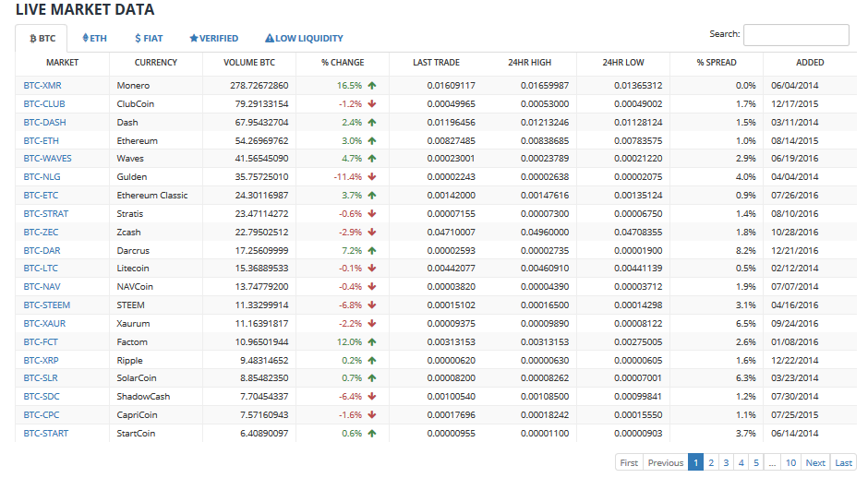868x478 pixels.
Task: Click green up arrow in Darcrus row
Action: pyautogui.click(x=372, y=250)
